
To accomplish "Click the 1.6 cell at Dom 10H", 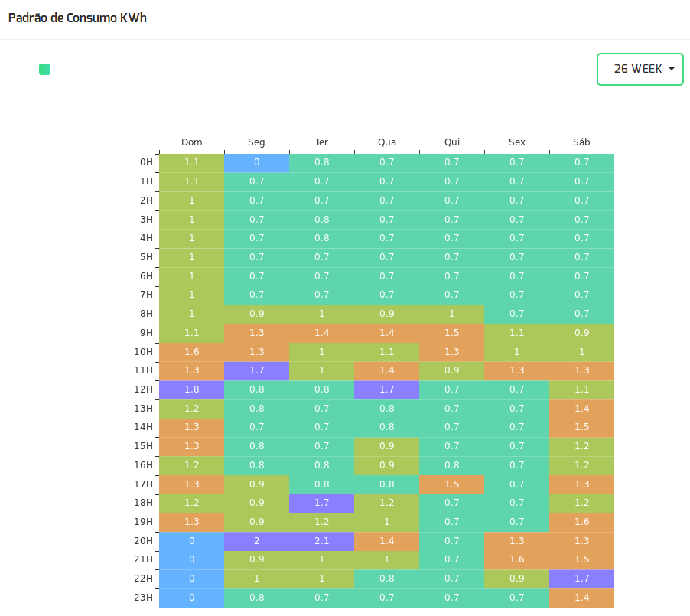I will click(192, 352).
